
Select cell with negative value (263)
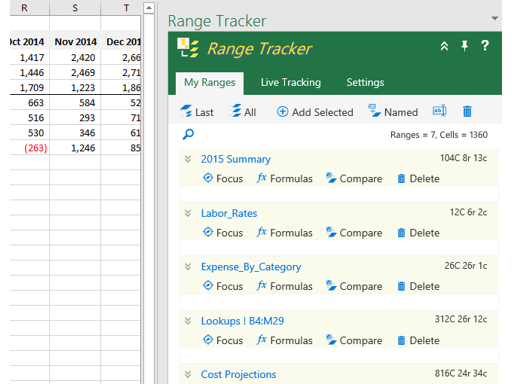(x=30, y=148)
